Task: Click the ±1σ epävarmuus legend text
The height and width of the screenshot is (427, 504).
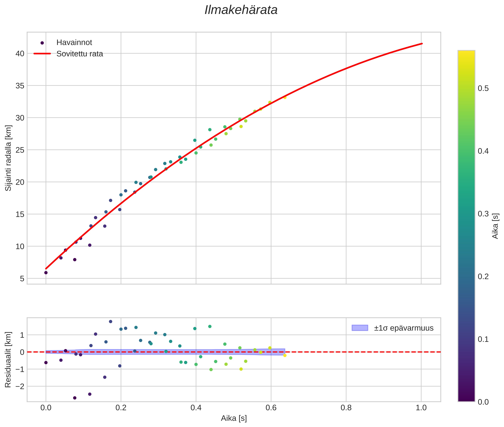Action: point(404,328)
